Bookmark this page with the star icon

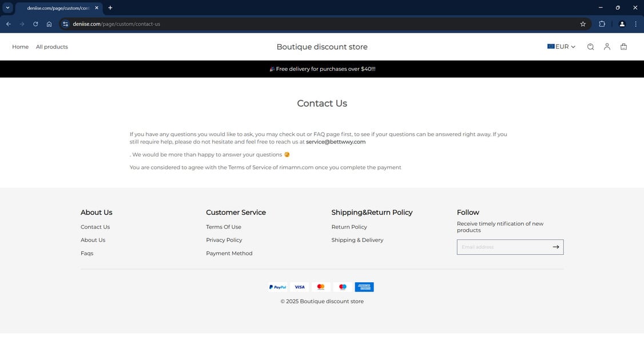583,24
